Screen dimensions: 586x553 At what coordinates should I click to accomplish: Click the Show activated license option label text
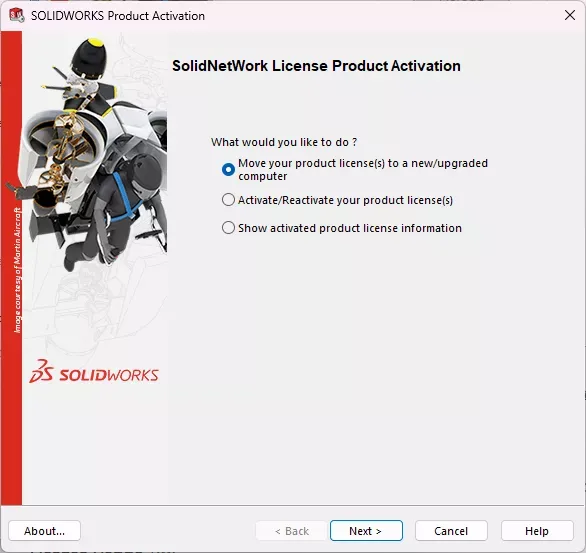coord(350,228)
